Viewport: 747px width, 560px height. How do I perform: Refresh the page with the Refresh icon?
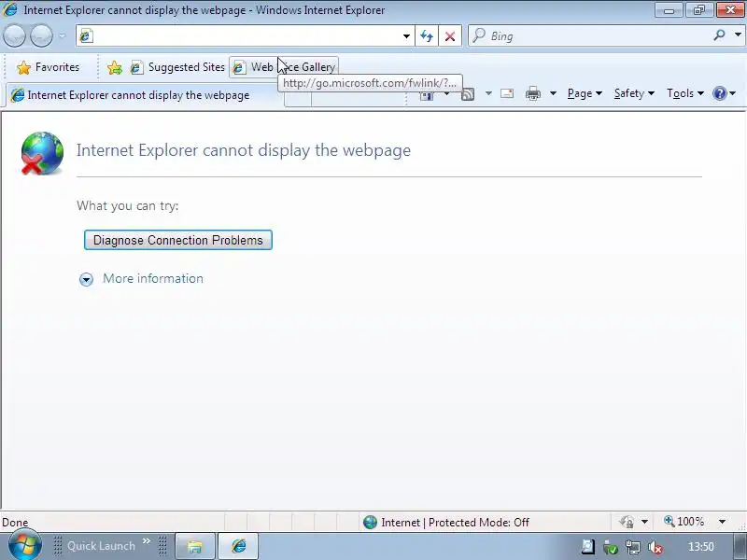point(427,35)
